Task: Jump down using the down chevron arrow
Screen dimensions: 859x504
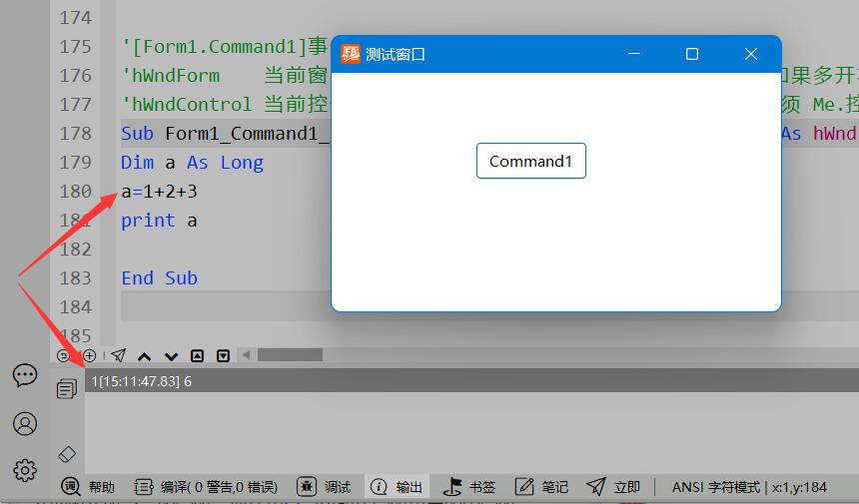Action: coord(171,355)
